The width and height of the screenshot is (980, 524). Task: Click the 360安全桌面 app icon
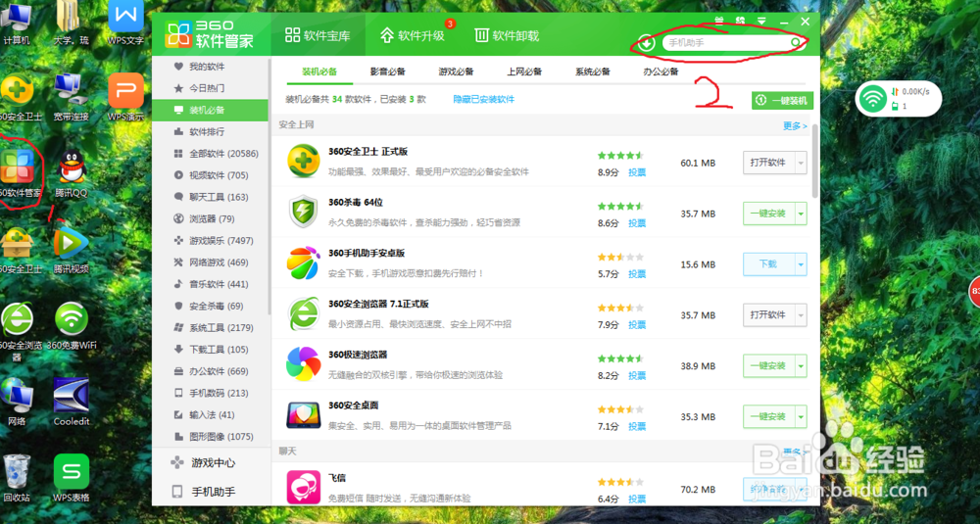(x=303, y=415)
